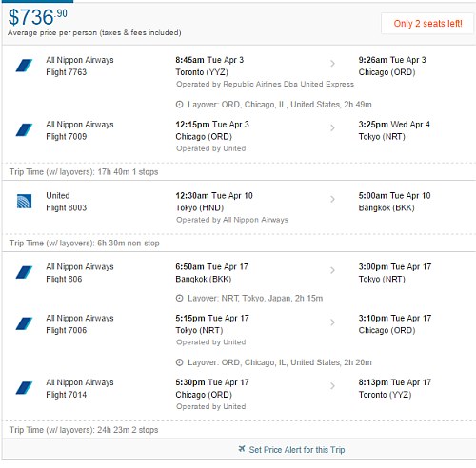Click clock icon on NRT Tokyo 2h 15m layover
Image resolution: width=476 pixels, height=468 pixels.
coord(180,298)
